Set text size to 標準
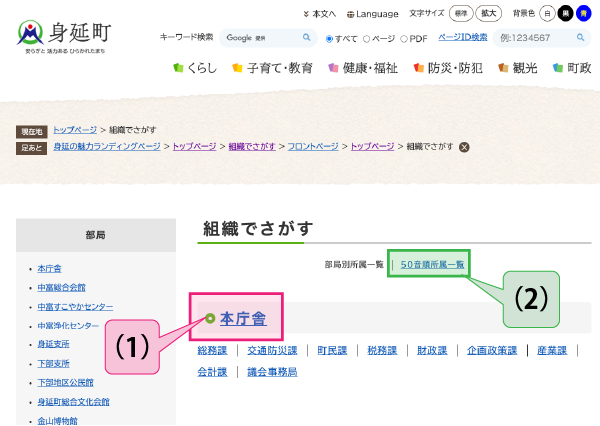 click(x=461, y=13)
